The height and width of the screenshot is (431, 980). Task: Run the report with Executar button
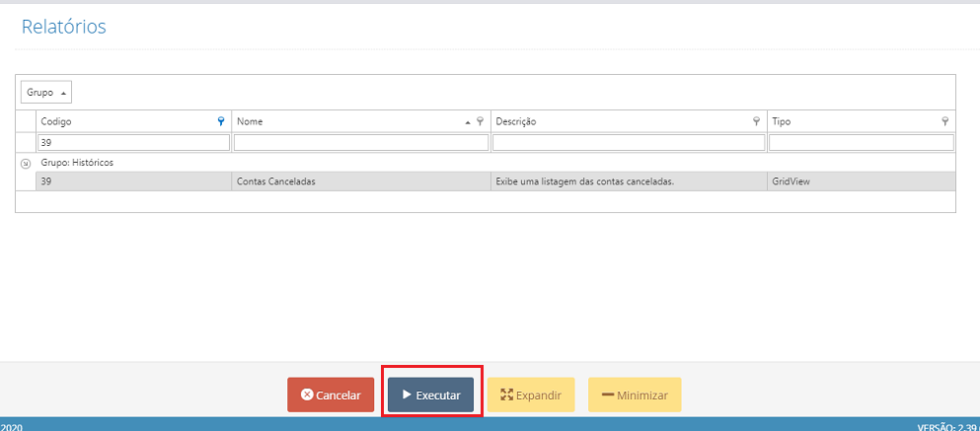430,395
